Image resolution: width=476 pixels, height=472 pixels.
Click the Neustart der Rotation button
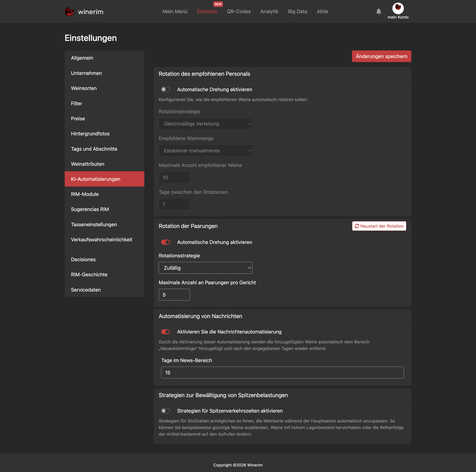(379, 226)
